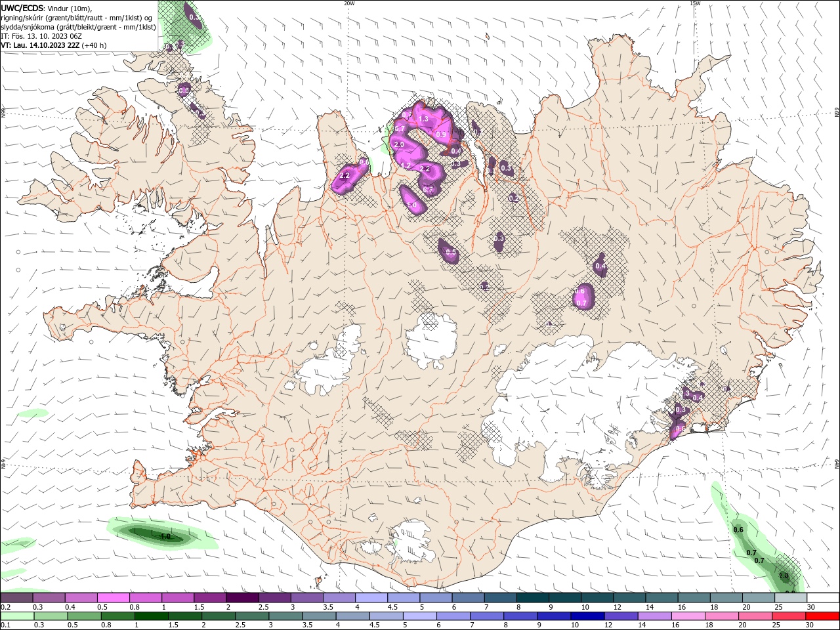This screenshot has height=630, width=840.
Task: Click the 1.3 snowfall value on the map
Action: (423, 119)
